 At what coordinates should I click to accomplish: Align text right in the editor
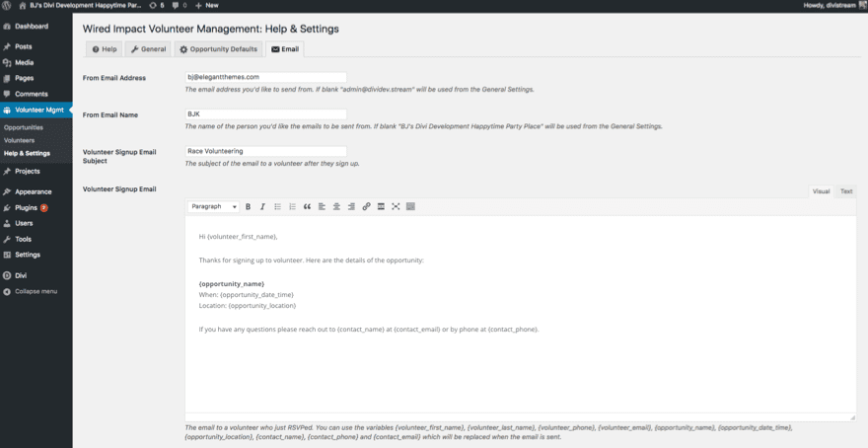[351, 206]
